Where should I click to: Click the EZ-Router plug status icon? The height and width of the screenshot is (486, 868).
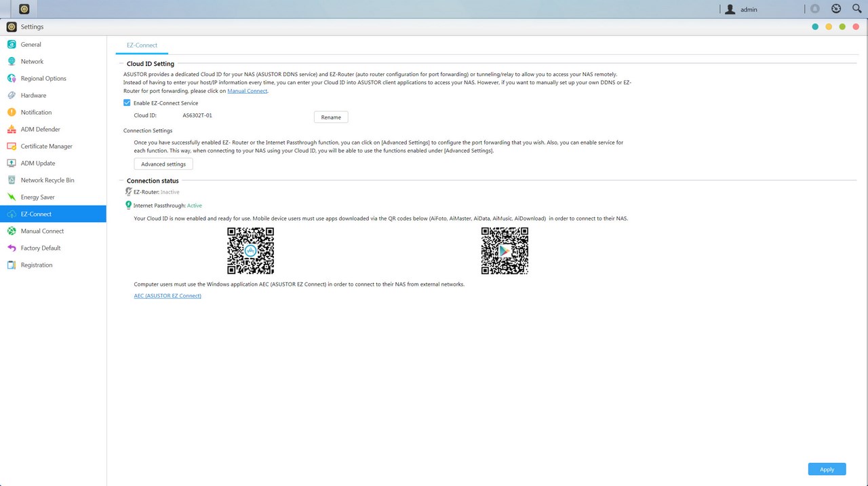coord(128,192)
